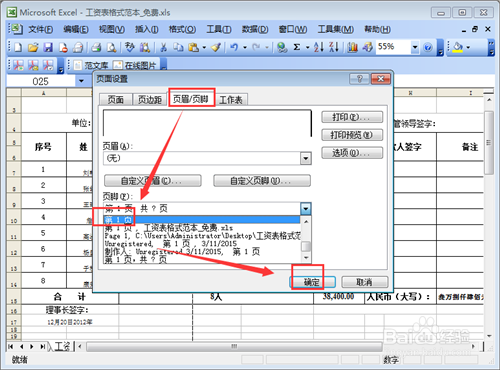500x370 pixels.
Task: Click the Fill Color paint bucket icon
Action: 458,47
